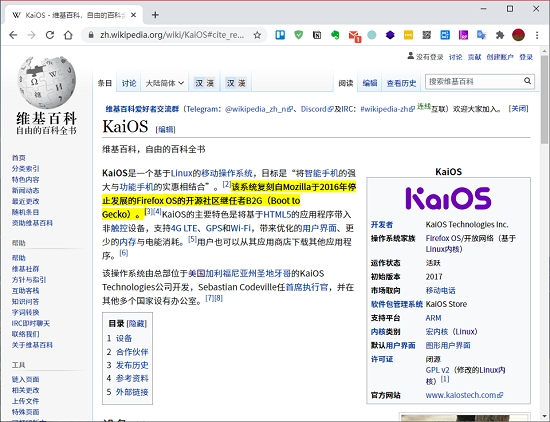The width and height of the screenshot is (550, 422).
Task: Open the 编辑 tab
Action: [370, 83]
